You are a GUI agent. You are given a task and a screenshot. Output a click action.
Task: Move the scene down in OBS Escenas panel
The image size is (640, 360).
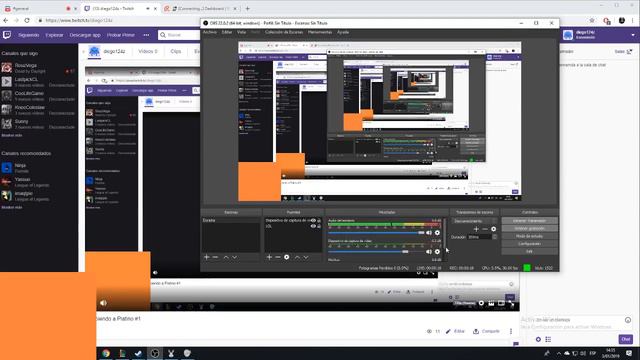click(235, 257)
